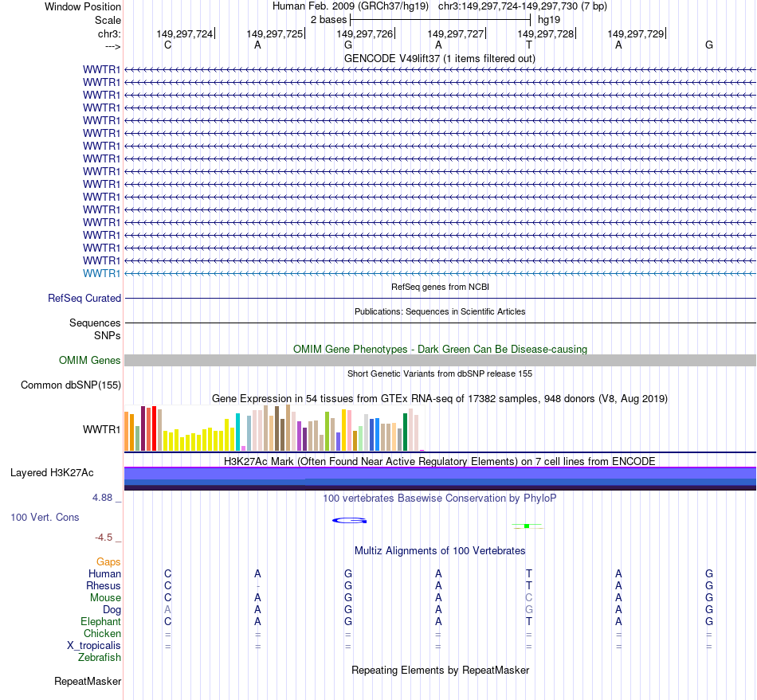757x700 pixels.
Task: Click the Rhesus alignment row label
Action: [104, 585]
